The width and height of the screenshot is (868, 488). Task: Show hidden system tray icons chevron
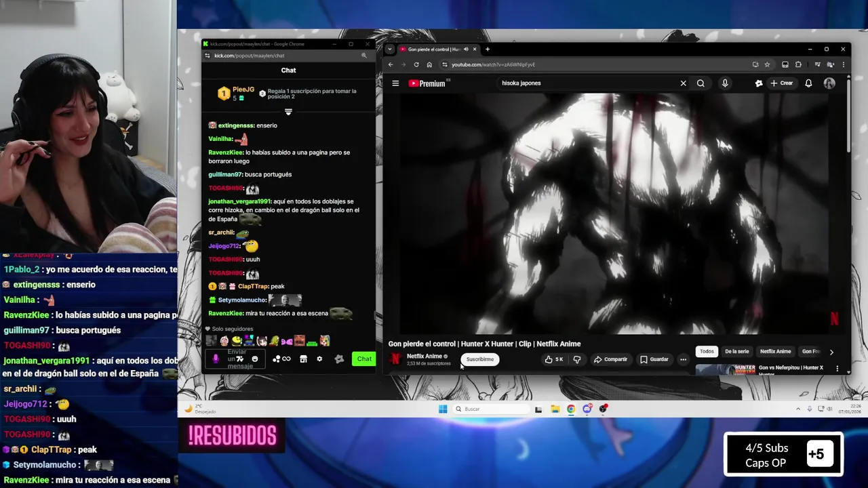point(798,409)
